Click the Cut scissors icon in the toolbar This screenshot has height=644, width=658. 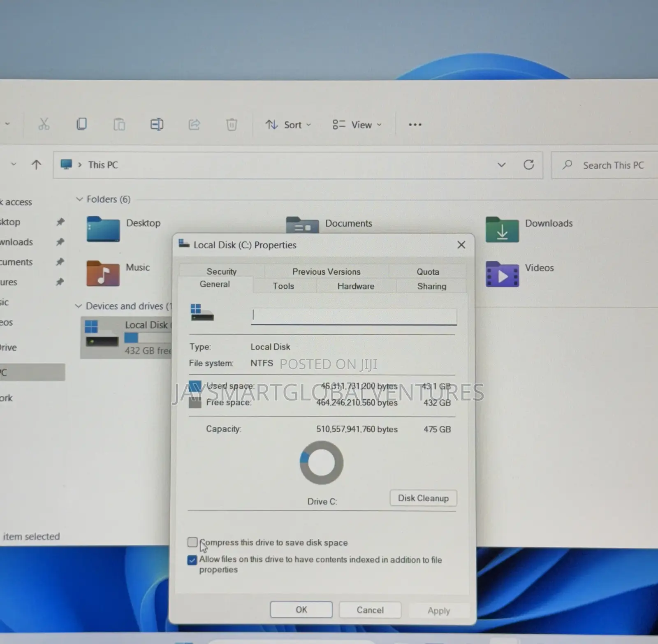coord(44,124)
